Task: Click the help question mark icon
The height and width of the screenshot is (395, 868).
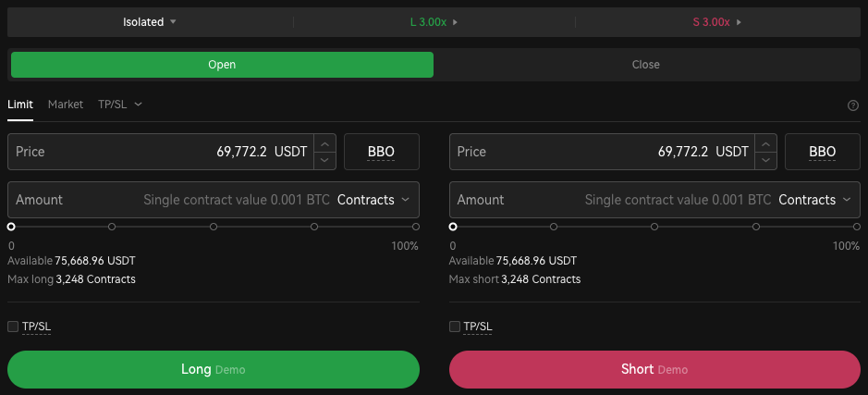Action: 853,105
